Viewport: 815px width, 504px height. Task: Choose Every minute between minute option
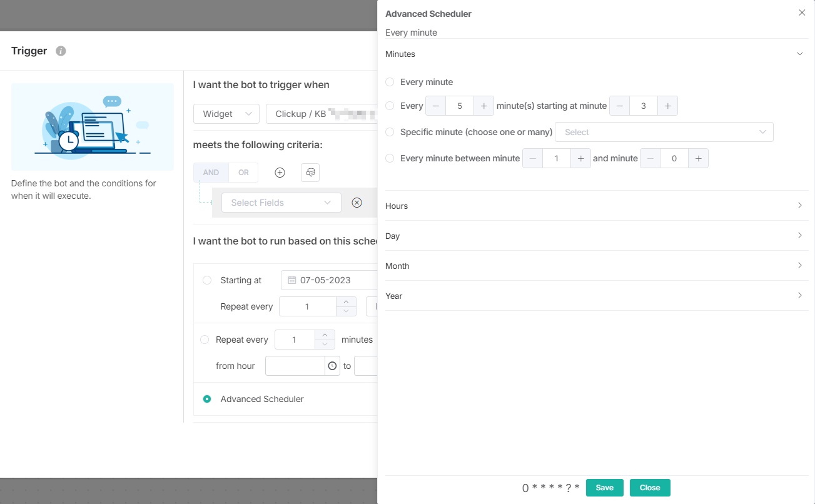coord(390,158)
